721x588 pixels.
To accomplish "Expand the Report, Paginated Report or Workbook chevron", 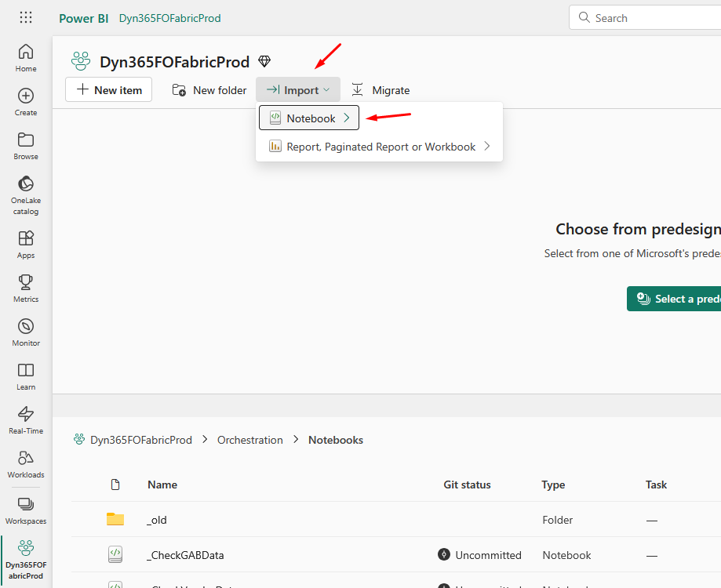I will tap(487, 147).
